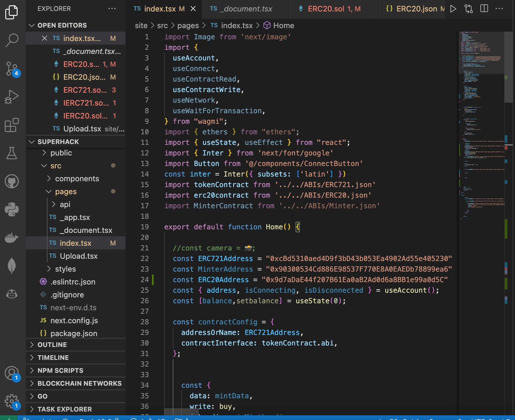This screenshot has height=420, width=515.
Task: Expand the Task Explorer section
Action: pos(76,409)
